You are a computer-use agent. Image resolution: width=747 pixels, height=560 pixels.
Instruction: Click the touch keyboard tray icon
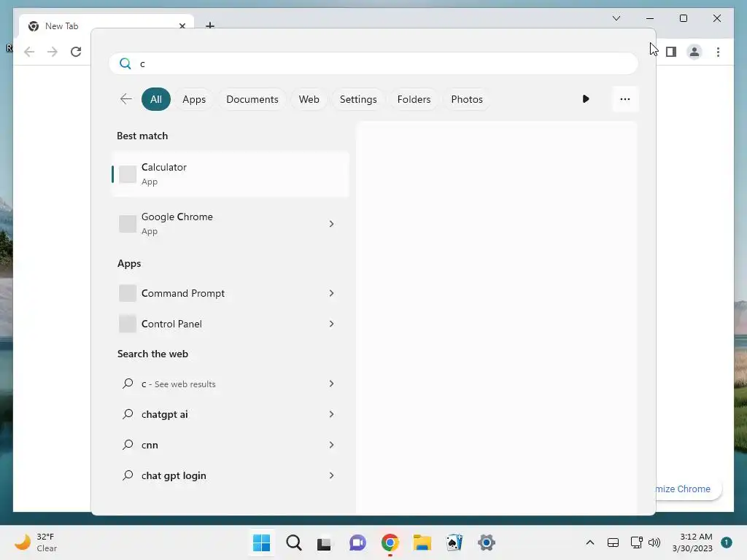tap(613, 542)
